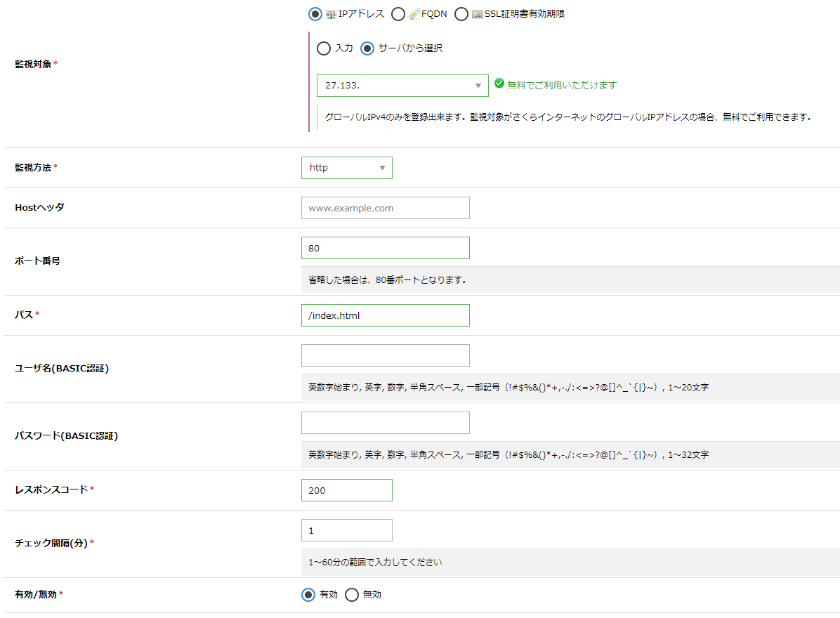Switch monitoring target to 入力 mode

pos(324,48)
